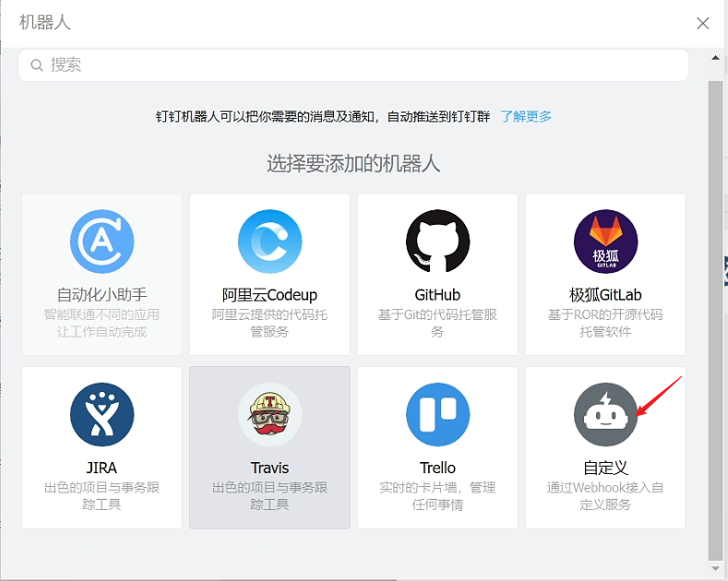This screenshot has height=581, width=728.
Task: Click the JIRA title text
Action: point(102,468)
